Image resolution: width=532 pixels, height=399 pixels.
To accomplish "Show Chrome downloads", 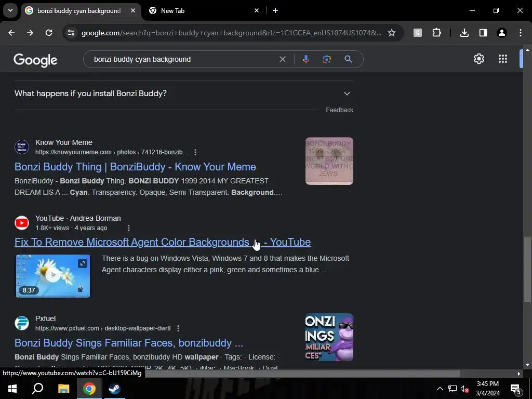I will pyautogui.click(x=464, y=33).
